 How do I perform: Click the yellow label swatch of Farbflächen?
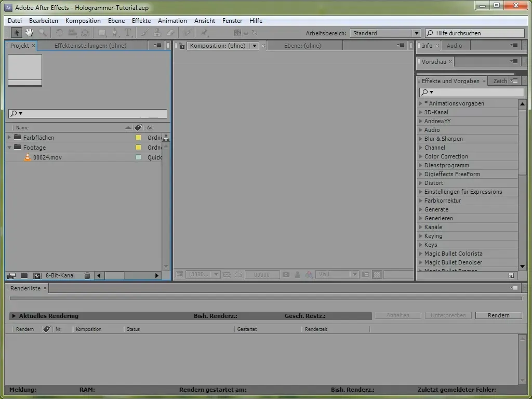pyautogui.click(x=138, y=137)
